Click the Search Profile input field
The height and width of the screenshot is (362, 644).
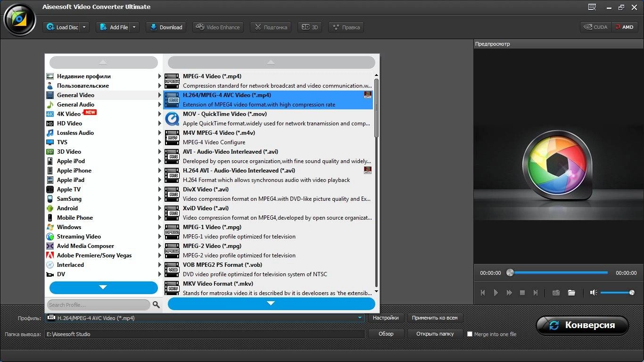coord(98,305)
